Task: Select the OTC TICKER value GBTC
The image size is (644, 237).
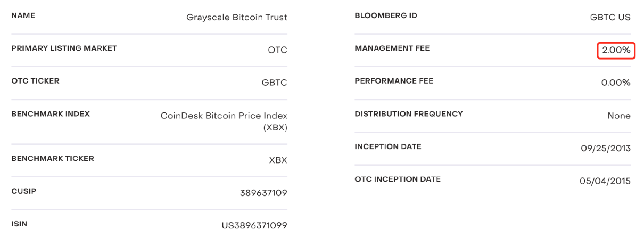Action: click(274, 83)
